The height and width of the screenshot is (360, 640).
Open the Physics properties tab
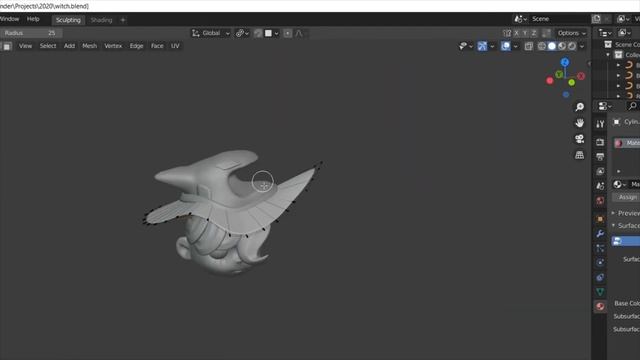point(600,263)
